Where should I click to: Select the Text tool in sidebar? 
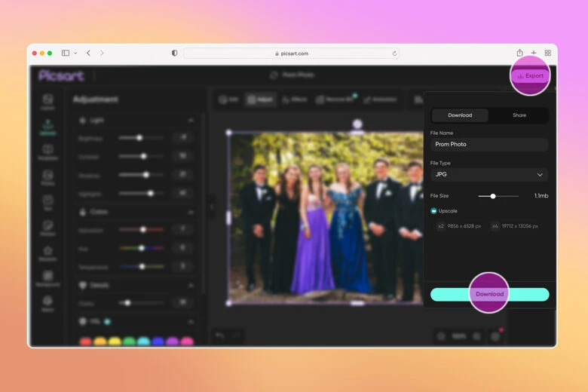47,203
